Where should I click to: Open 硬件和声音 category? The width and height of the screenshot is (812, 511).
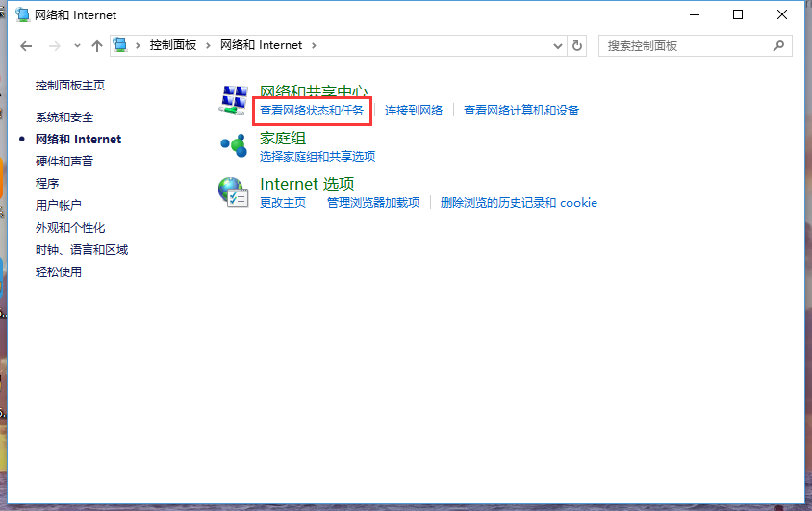pyautogui.click(x=64, y=161)
